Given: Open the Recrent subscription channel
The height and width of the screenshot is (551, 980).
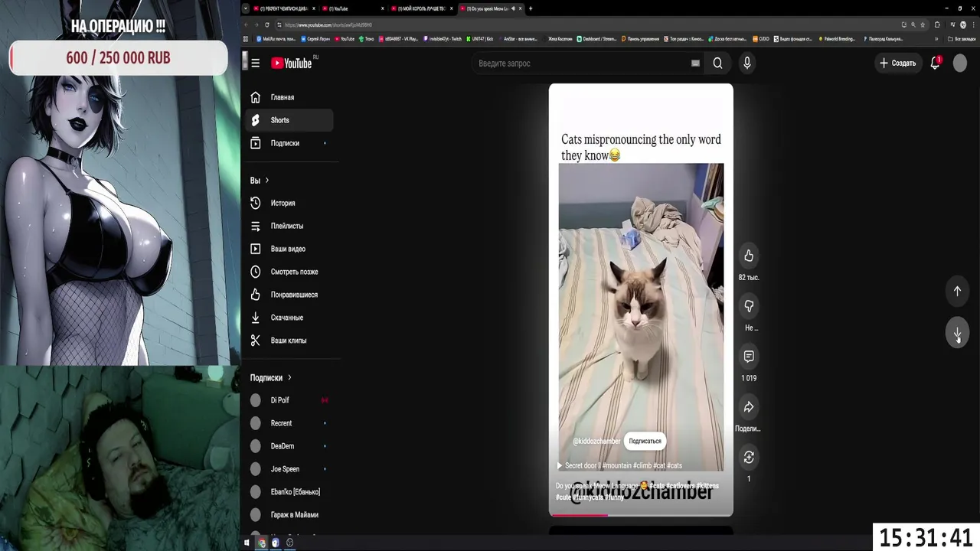Looking at the screenshot, I should coord(289,423).
